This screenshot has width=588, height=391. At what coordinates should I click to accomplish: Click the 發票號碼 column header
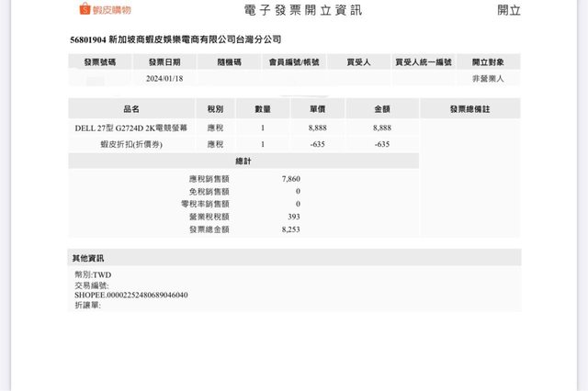(x=100, y=62)
